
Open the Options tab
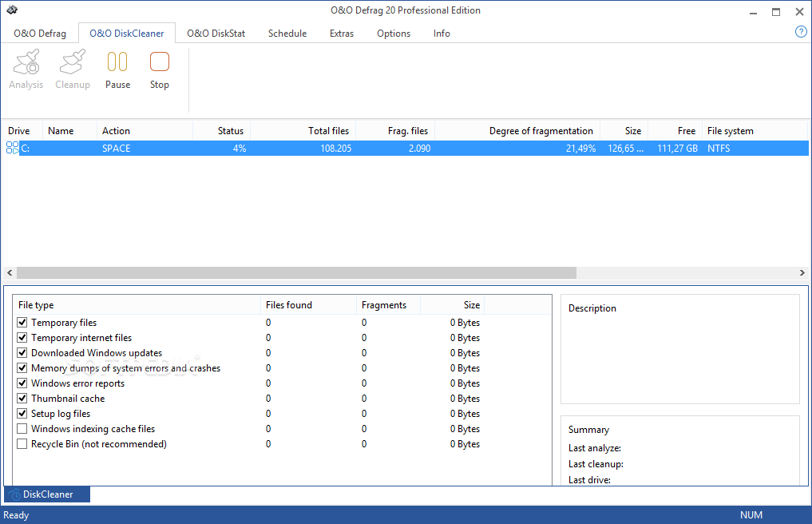[394, 34]
